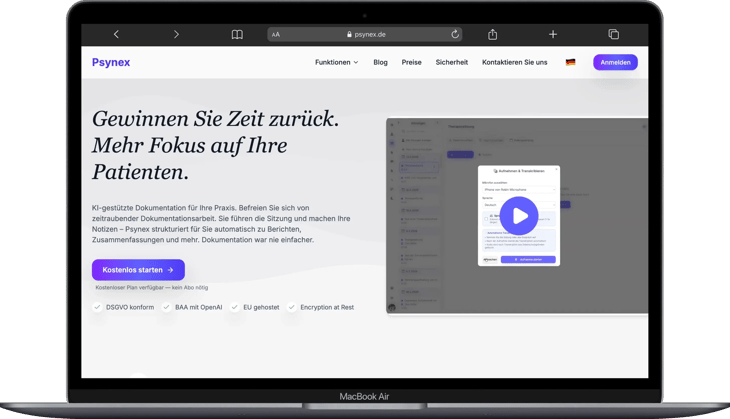Expand the Funktionen dropdown menu
Screen dimensions: 730x419
337,62
